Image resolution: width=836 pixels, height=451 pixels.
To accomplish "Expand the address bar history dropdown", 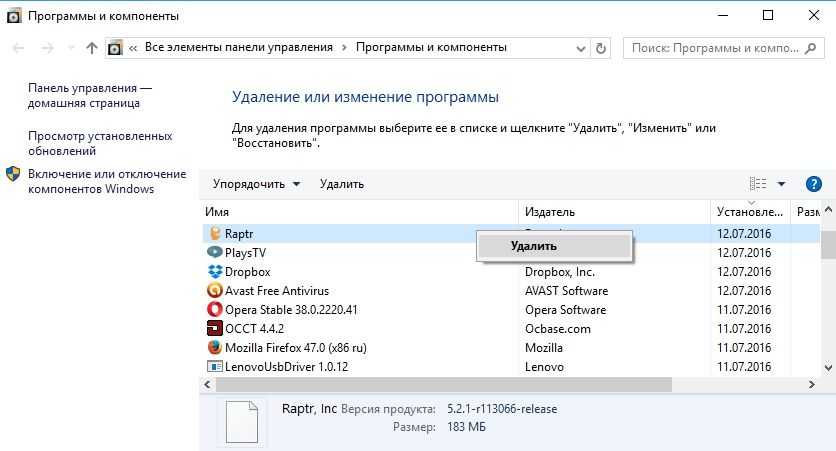I will click(x=581, y=49).
